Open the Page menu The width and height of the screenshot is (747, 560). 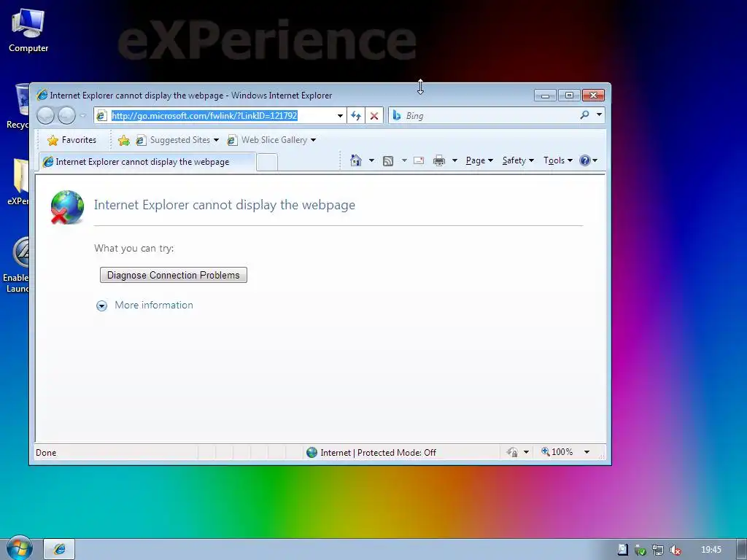479,160
